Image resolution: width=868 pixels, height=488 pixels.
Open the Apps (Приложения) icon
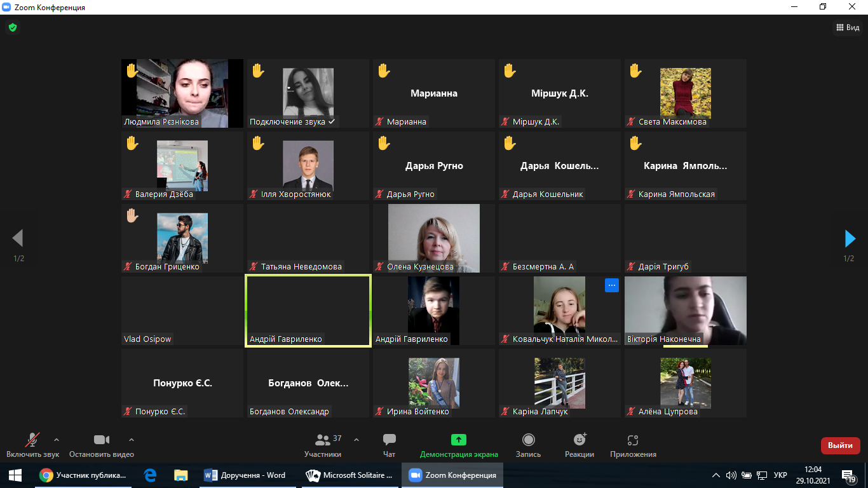[632, 440]
